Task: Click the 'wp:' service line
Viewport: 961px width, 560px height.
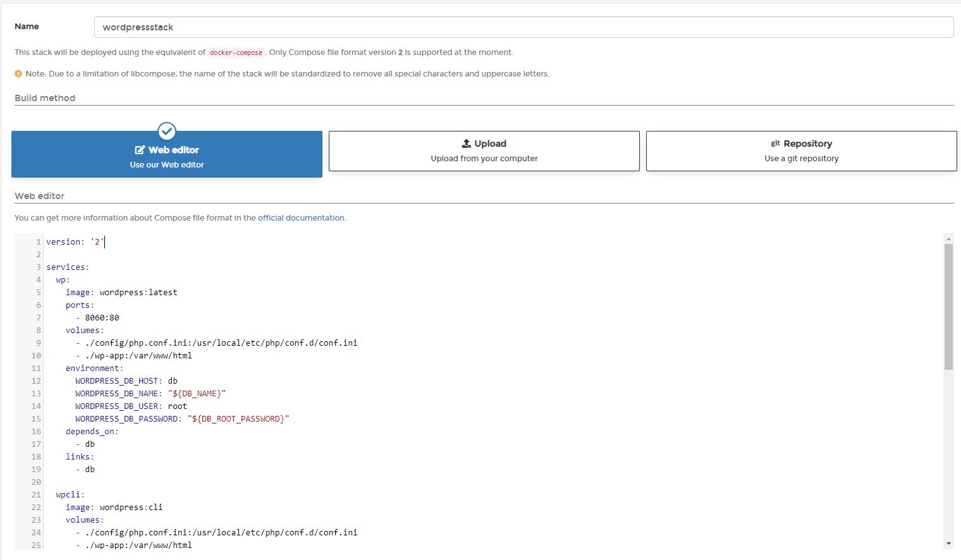Action: point(63,279)
